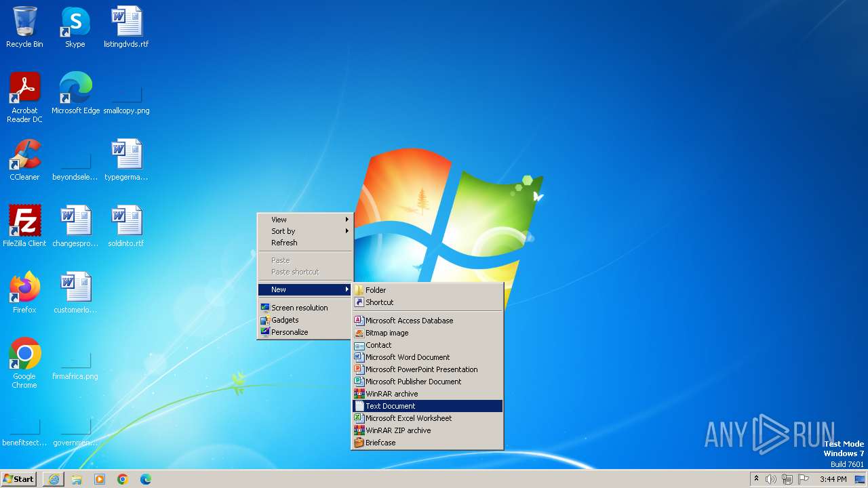The image size is (868, 488).
Task: Create a new Microsoft Word Document
Action: coord(427,357)
